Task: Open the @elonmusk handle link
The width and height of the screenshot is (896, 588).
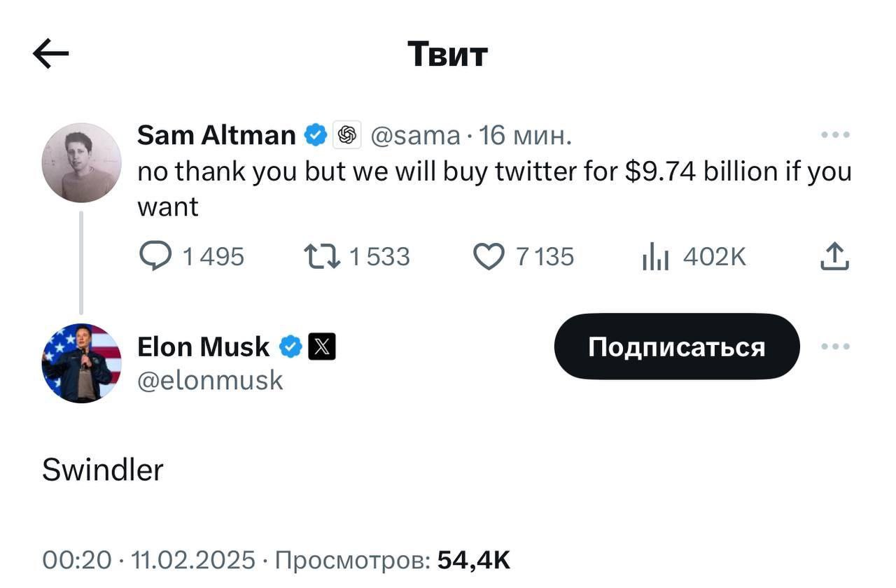Action: pyautogui.click(x=210, y=381)
